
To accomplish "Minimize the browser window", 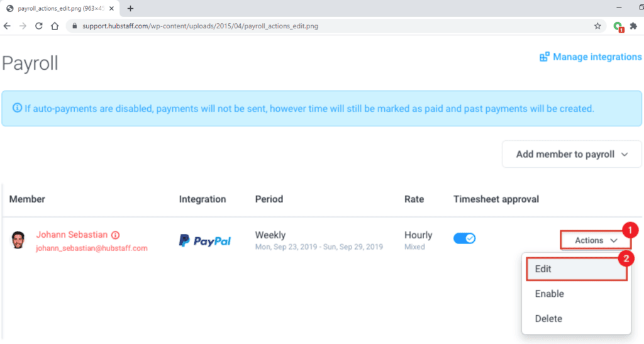I will coord(619,8).
